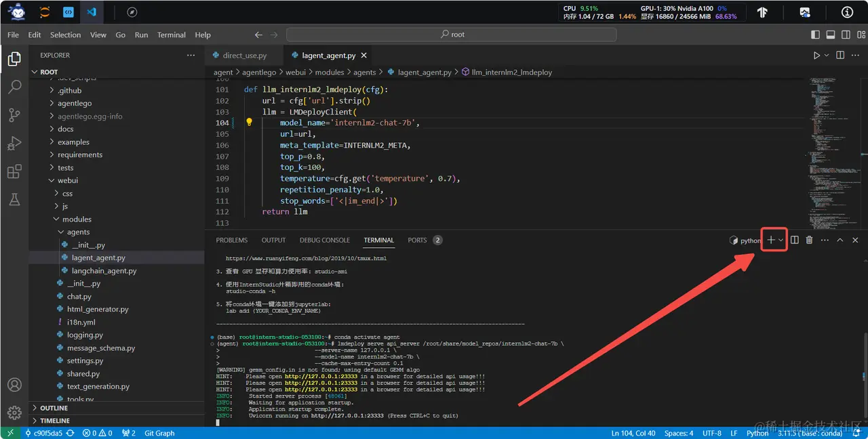Toggle the primary side bar
This screenshot has width=868, height=439.
coord(815,35)
